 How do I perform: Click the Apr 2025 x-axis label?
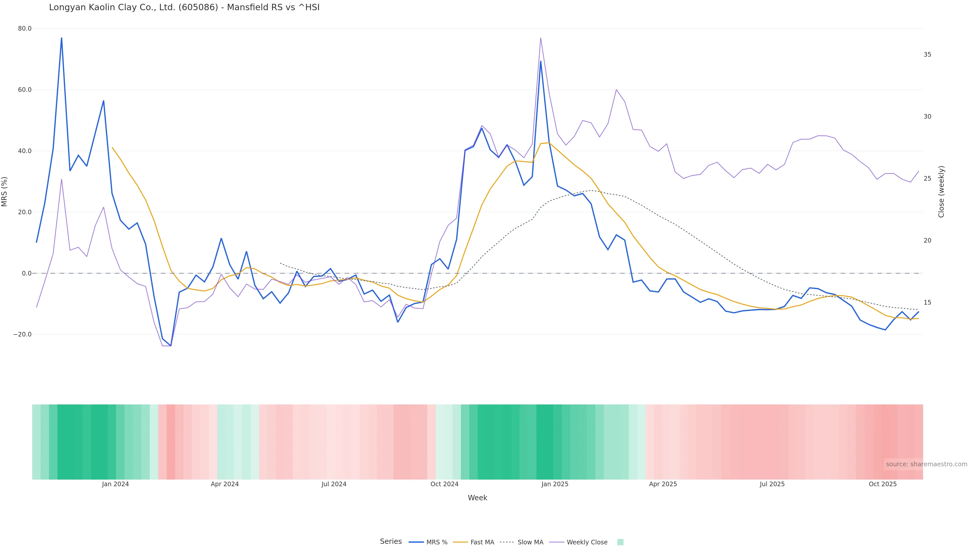coord(663,484)
